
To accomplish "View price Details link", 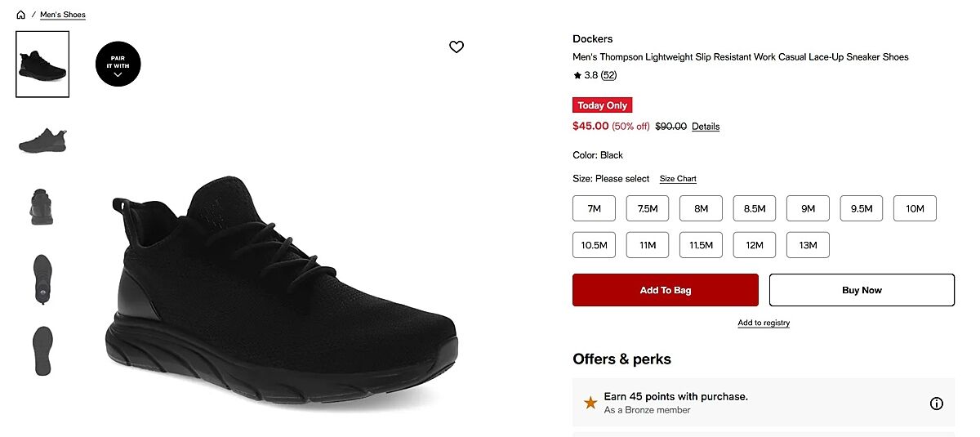I will (x=706, y=127).
